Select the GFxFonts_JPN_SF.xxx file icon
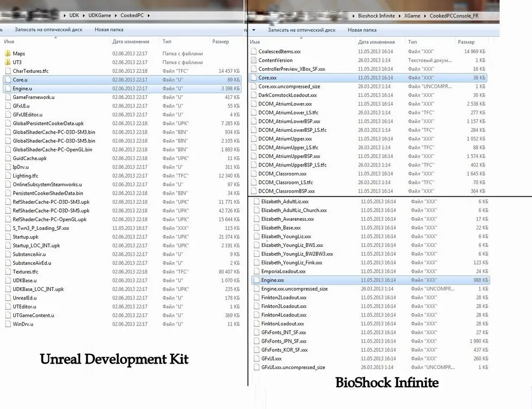The height and width of the screenshot is (409, 532). 256,341
